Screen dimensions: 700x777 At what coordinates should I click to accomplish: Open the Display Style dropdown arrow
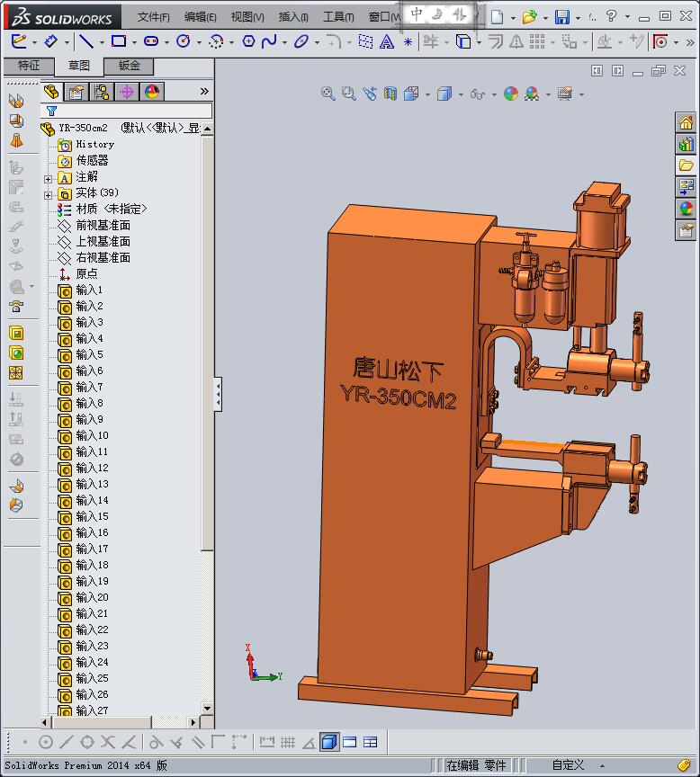461,94
